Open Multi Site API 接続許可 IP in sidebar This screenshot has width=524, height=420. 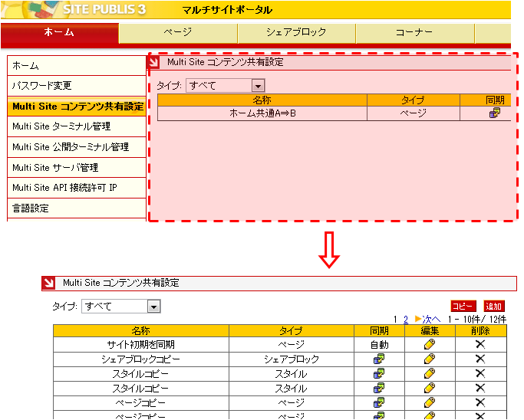[x=77, y=188]
